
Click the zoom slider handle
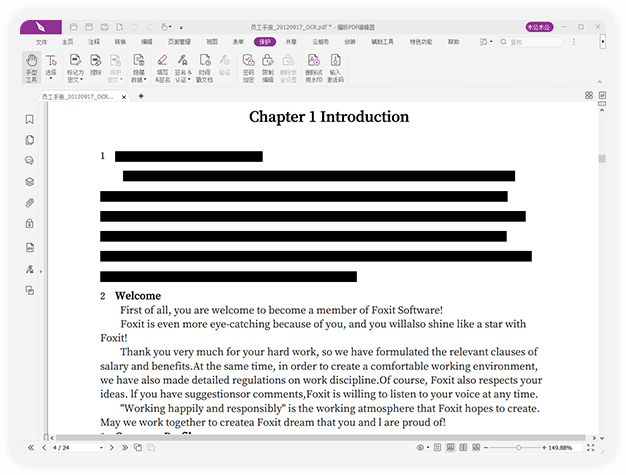tap(518, 448)
